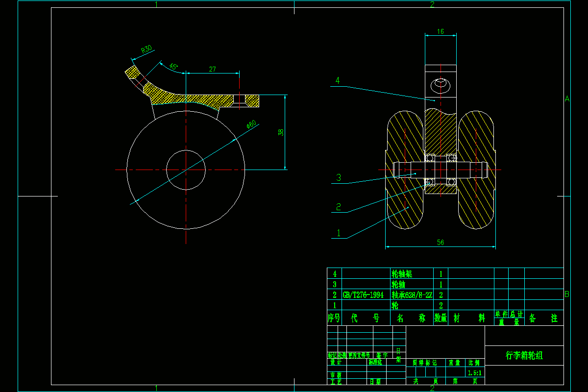Select the 材料 column header

pos(471,318)
